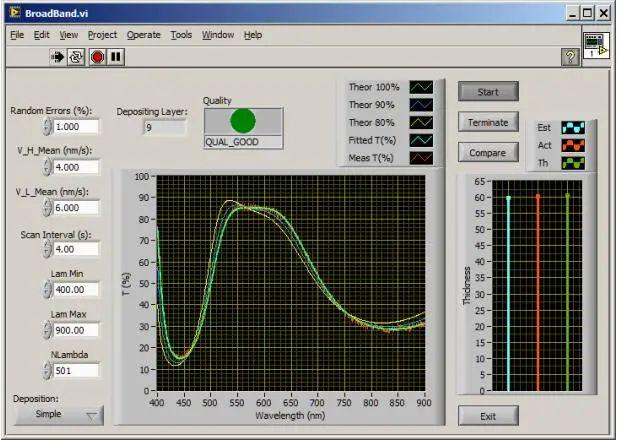
Task: Click the Scan Interval stepper arrows
Action: coord(47,249)
